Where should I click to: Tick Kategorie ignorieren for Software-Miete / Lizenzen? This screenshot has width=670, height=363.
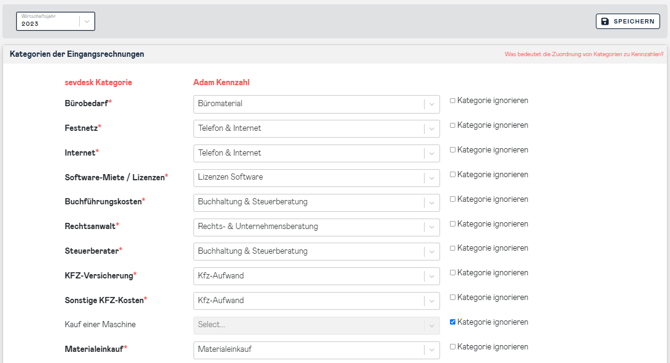click(453, 175)
